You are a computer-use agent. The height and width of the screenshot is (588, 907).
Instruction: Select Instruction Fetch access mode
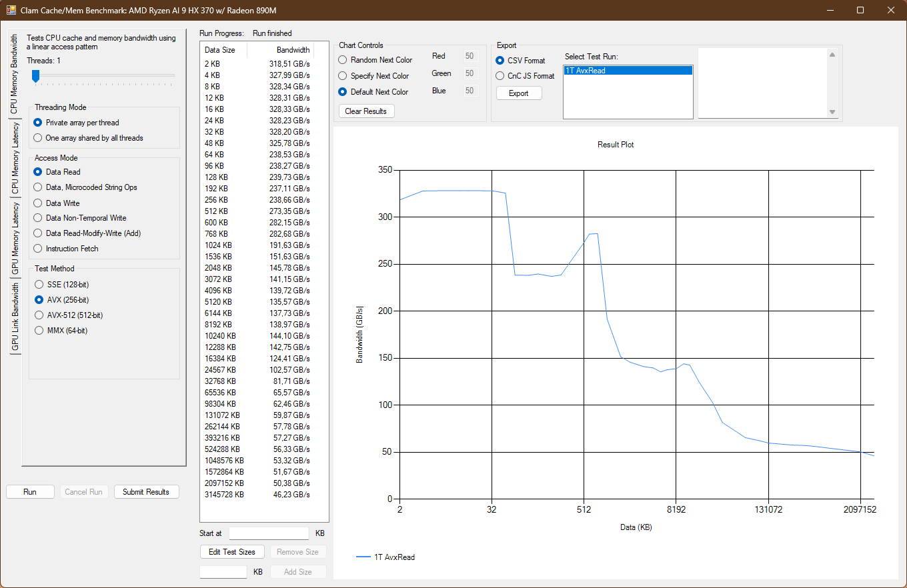tap(38, 249)
